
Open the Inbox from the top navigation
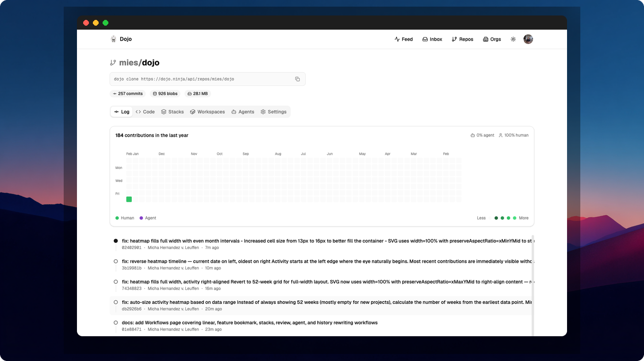[x=432, y=39]
